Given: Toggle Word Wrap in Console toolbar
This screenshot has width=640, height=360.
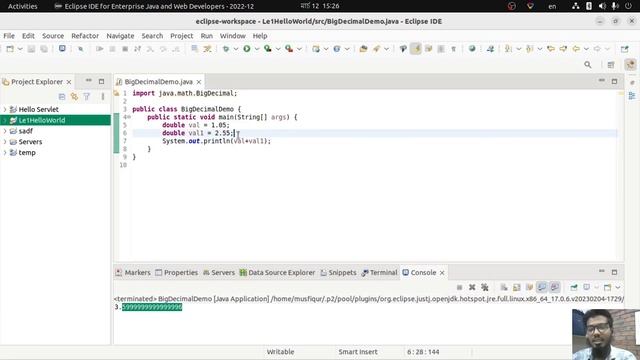Looking at the screenshot, I should click(529, 287).
